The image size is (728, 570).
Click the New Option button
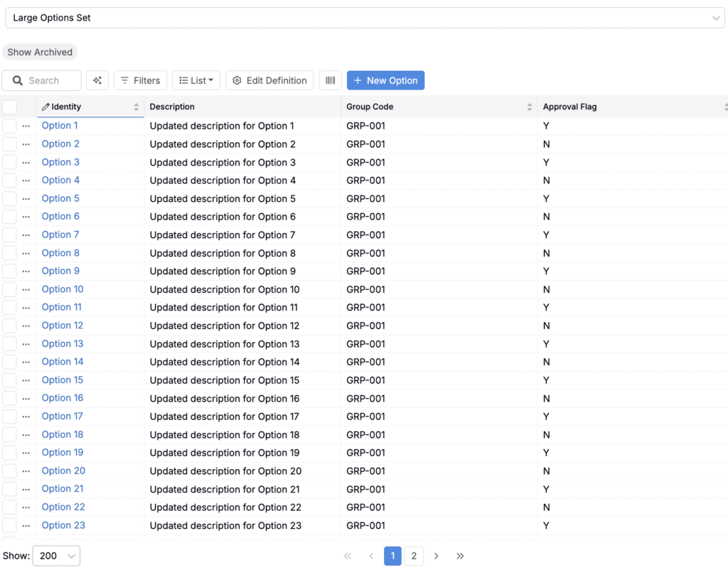click(x=385, y=80)
